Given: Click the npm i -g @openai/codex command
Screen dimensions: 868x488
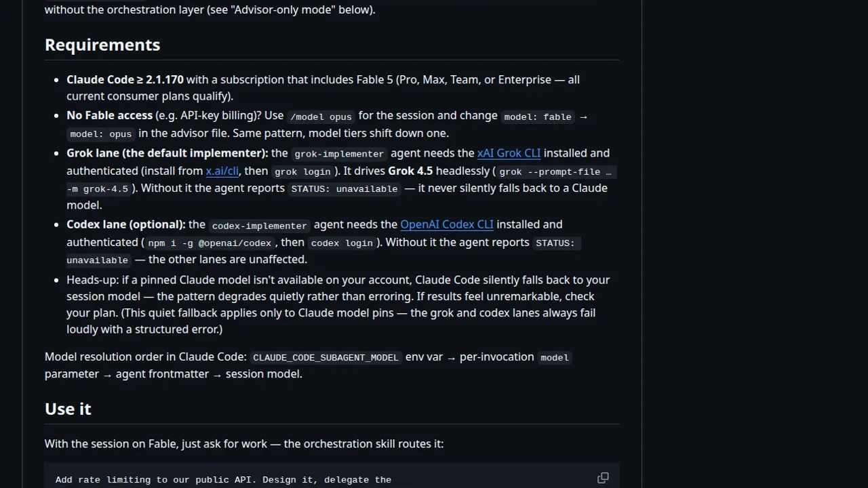Looking at the screenshot, I should pyautogui.click(x=210, y=243).
